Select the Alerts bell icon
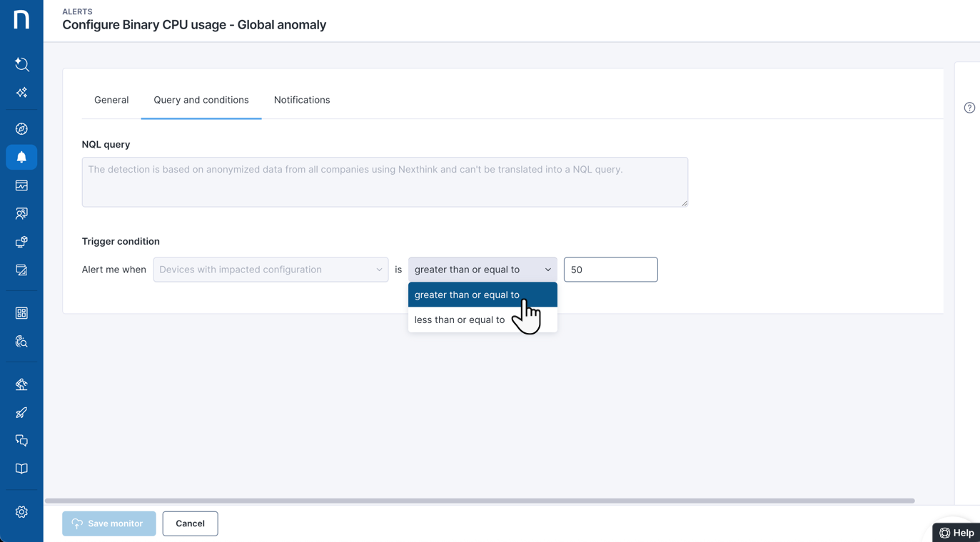This screenshot has height=542, width=980. 21,157
